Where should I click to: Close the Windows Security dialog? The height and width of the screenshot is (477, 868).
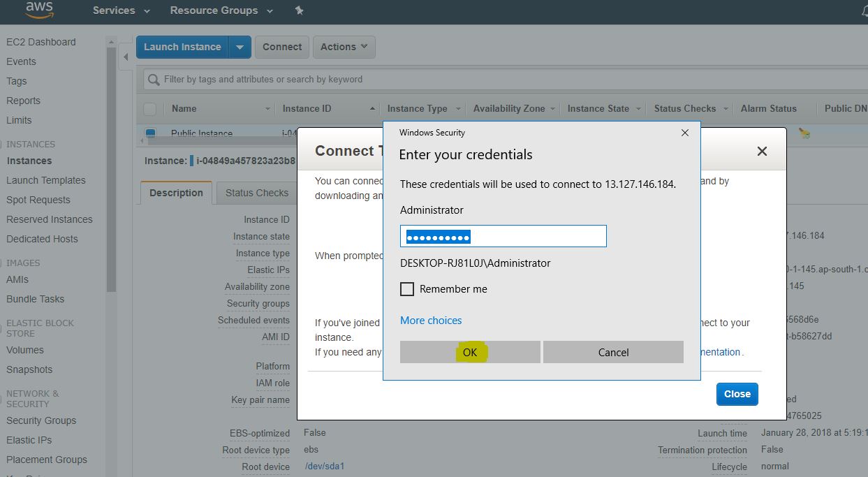tap(684, 133)
